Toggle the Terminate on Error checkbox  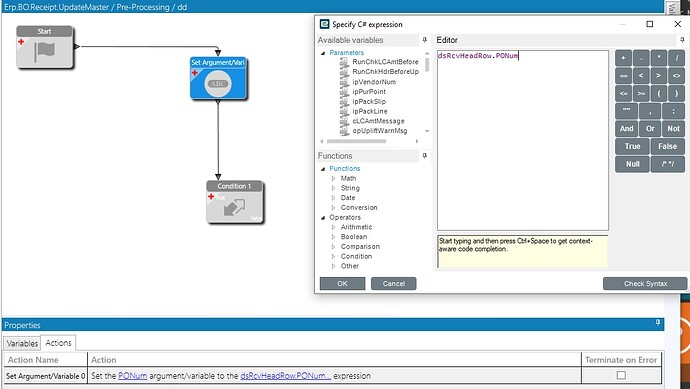tap(621, 375)
